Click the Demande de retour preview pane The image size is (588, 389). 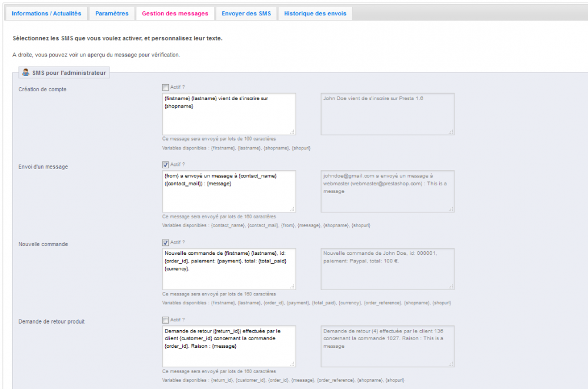tap(387, 346)
